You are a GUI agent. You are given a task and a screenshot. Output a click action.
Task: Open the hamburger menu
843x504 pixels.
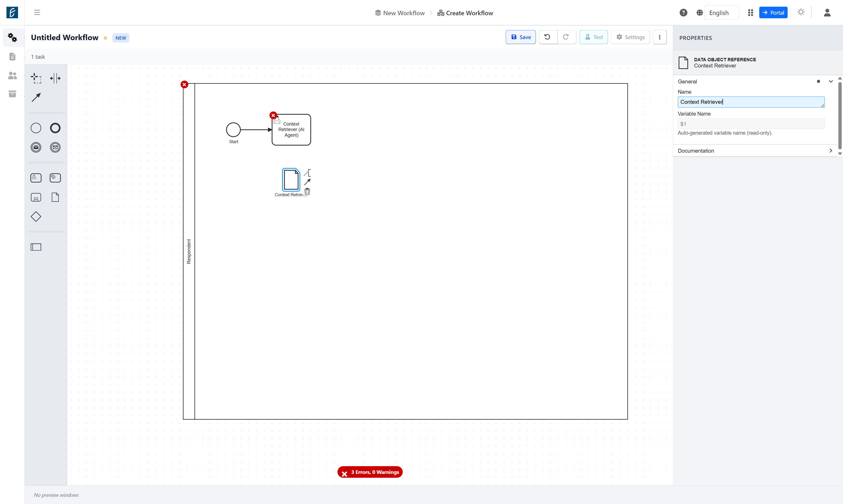coord(37,13)
